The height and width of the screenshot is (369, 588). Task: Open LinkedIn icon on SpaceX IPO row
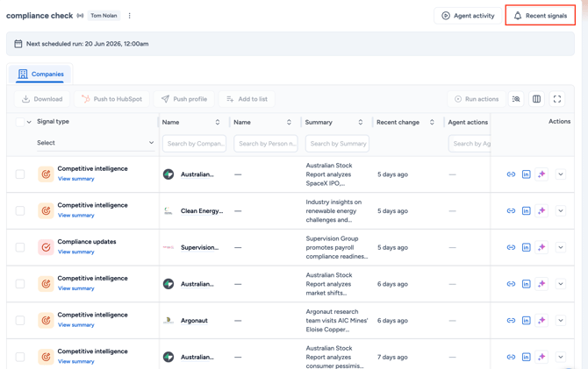[526, 174]
